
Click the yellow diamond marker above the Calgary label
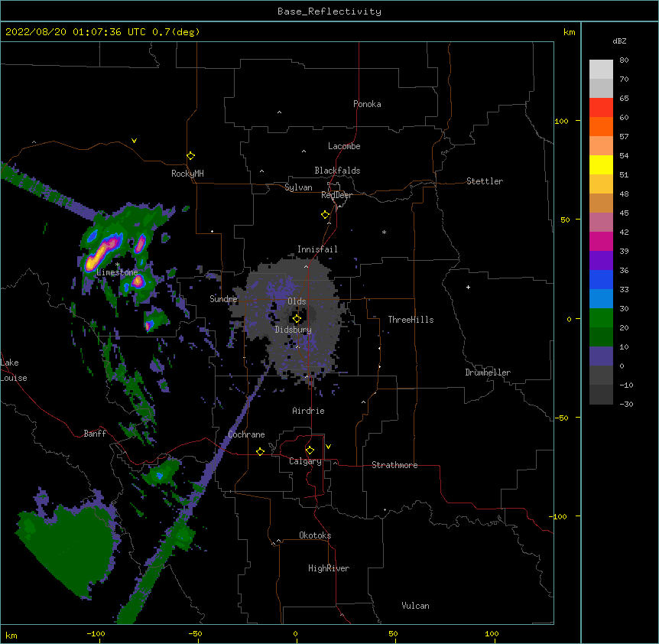[310, 450]
